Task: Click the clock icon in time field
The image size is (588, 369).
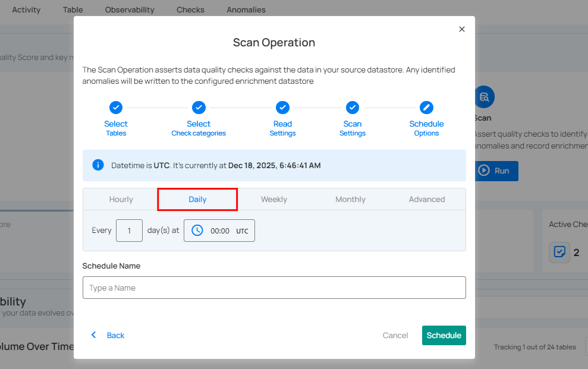Action: (197, 231)
